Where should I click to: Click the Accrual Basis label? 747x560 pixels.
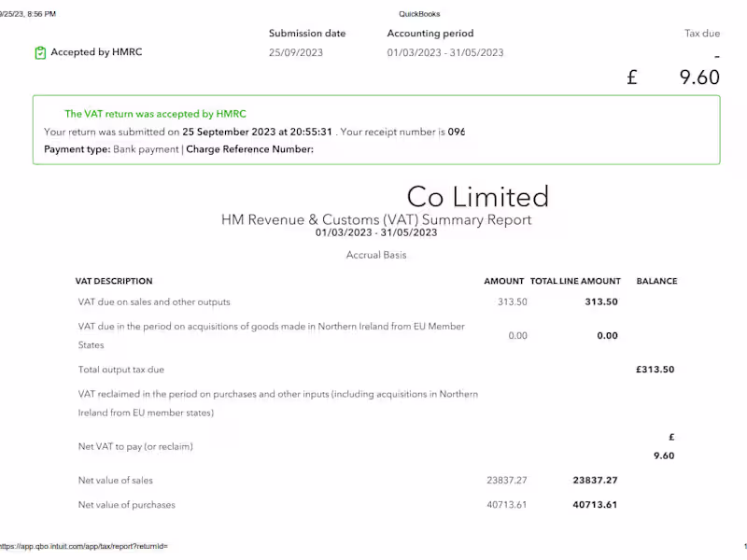[376, 255]
